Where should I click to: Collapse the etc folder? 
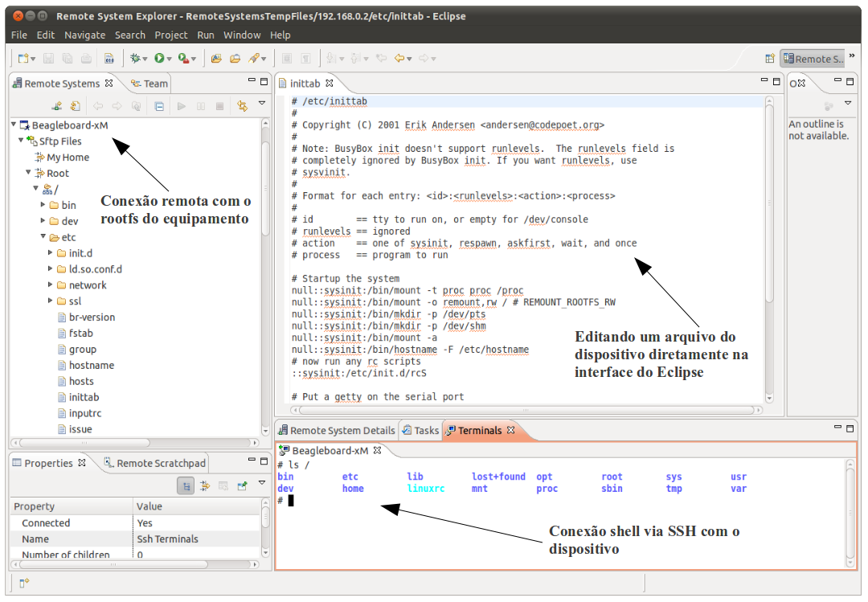pyautogui.click(x=43, y=236)
